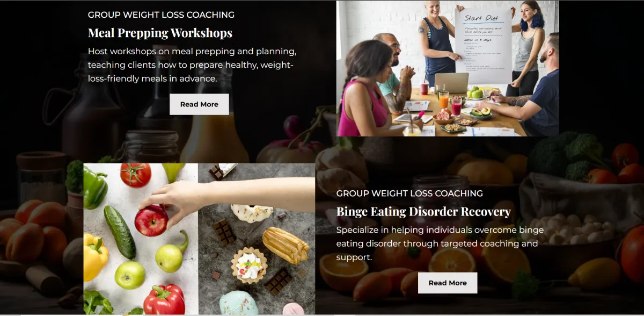644x316 pixels.
Task: Click the cucumber in the food photo
Action: (120, 232)
